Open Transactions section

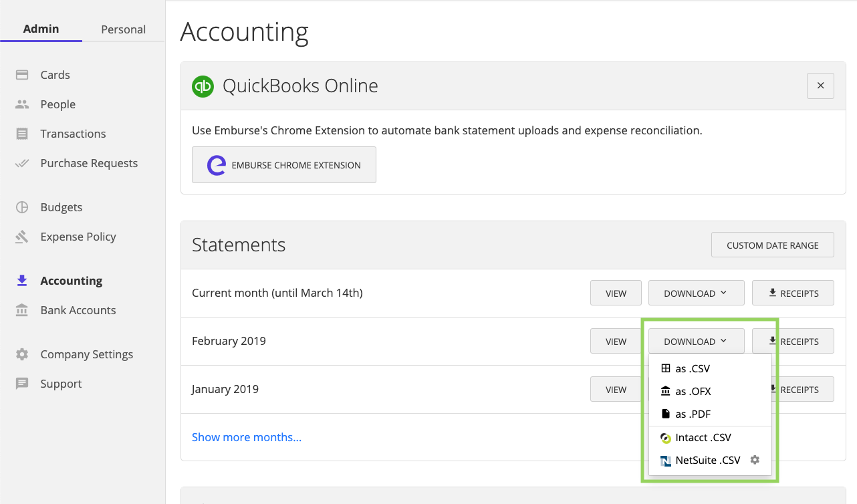[x=73, y=134]
